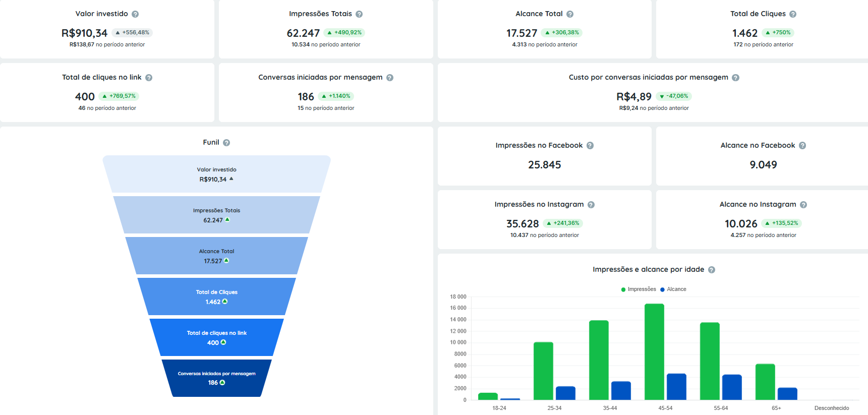The width and height of the screenshot is (868, 415).
Task: Click "10.534 no período anterior" text
Action: click(x=326, y=45)
